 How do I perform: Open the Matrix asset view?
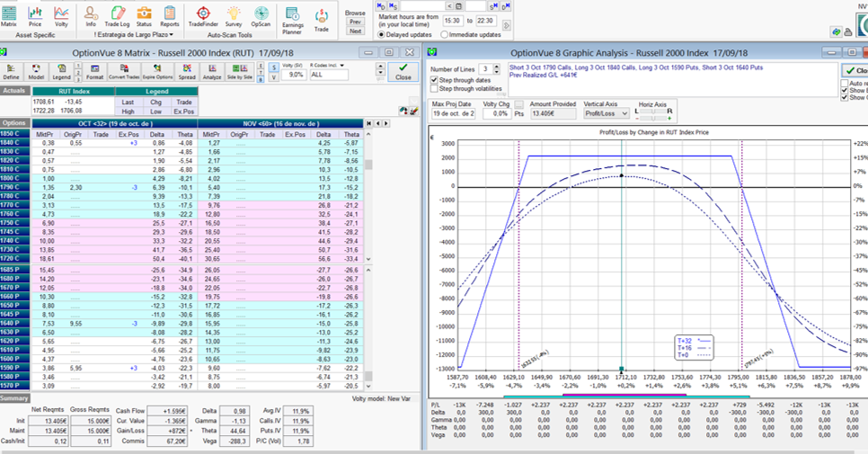point(9,16)
